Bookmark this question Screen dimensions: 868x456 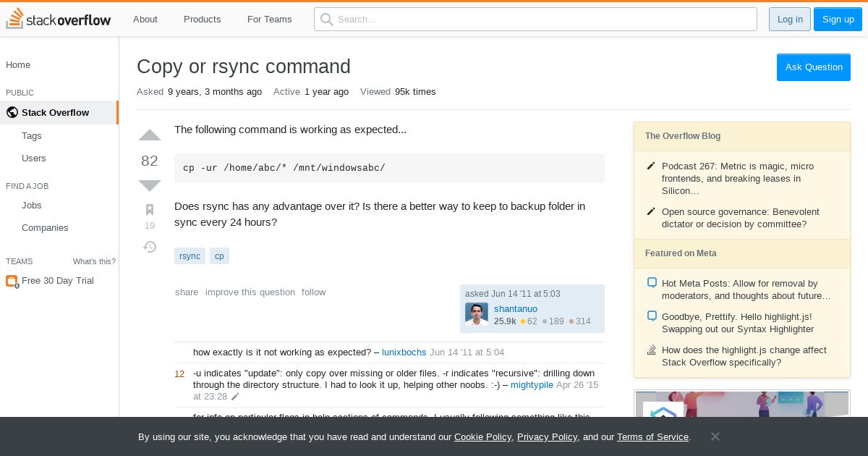coord(150,210)
